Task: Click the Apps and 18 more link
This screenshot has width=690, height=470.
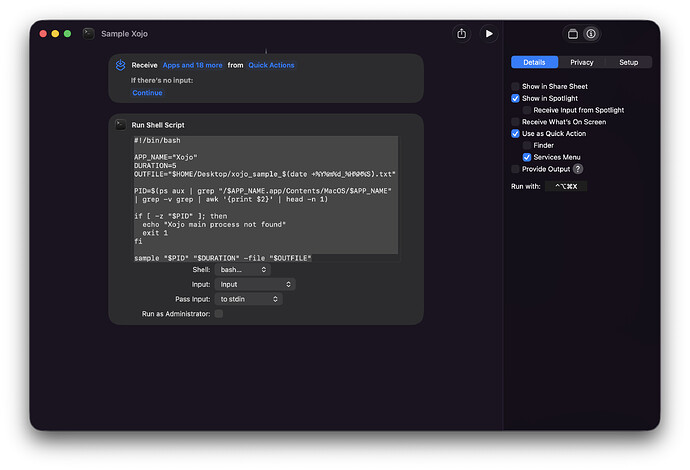Action: pos(192,65)
